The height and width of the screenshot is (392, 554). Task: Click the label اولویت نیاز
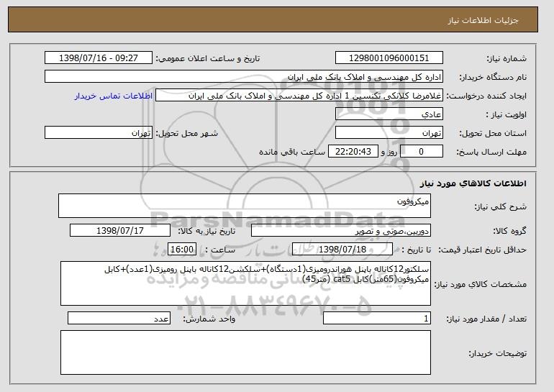(x=507, y=115)
